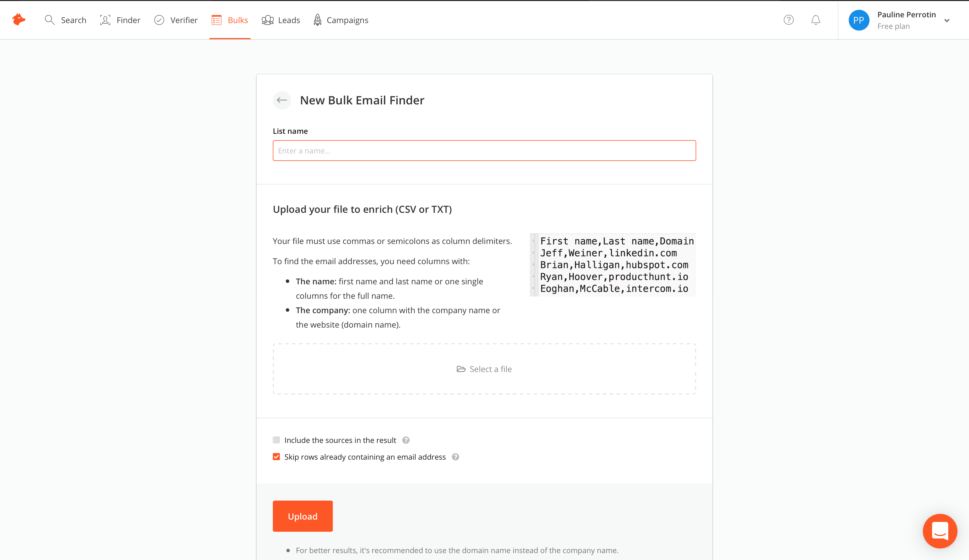This screenshot has height=560, width=969.
Task: Open the Finder tab
Action: click(120, 20)
